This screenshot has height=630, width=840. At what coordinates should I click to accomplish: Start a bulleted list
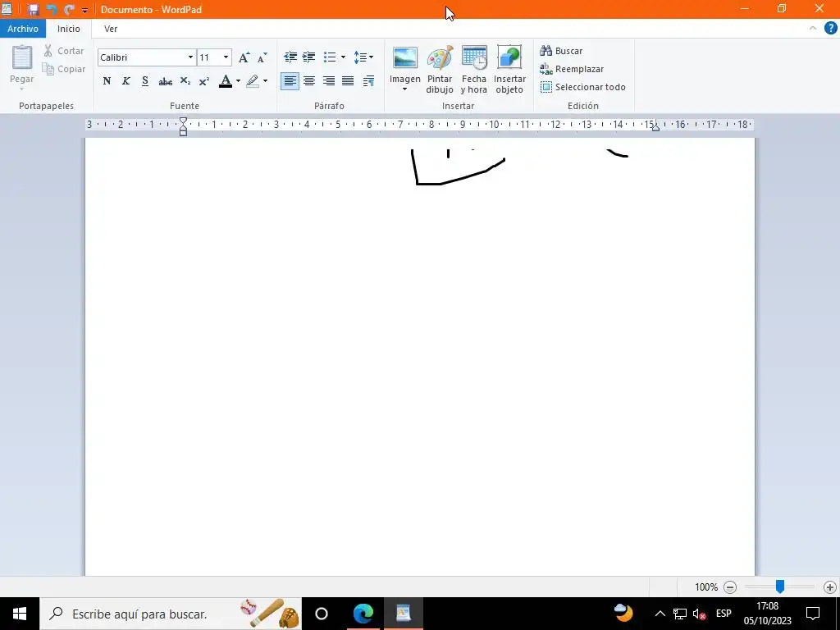tap(330, 57)
